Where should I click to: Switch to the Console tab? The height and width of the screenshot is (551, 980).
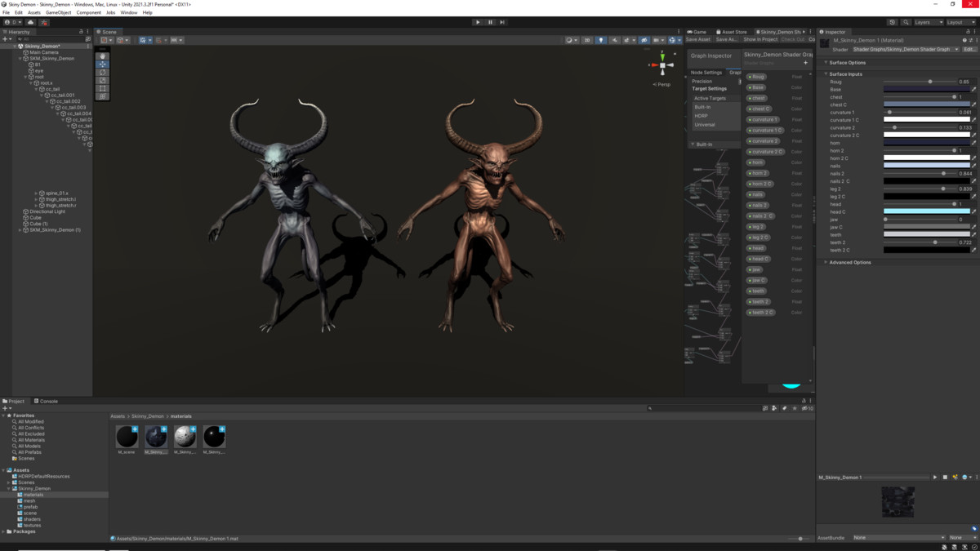[47, 401]
